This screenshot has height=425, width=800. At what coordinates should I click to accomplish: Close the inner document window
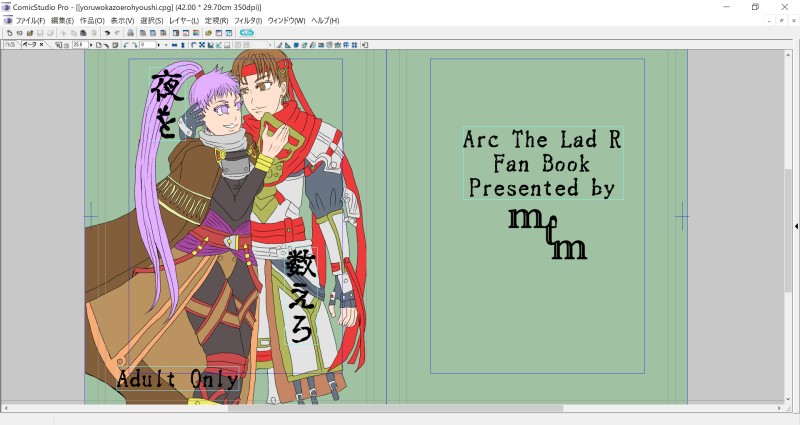click(792, 20)
